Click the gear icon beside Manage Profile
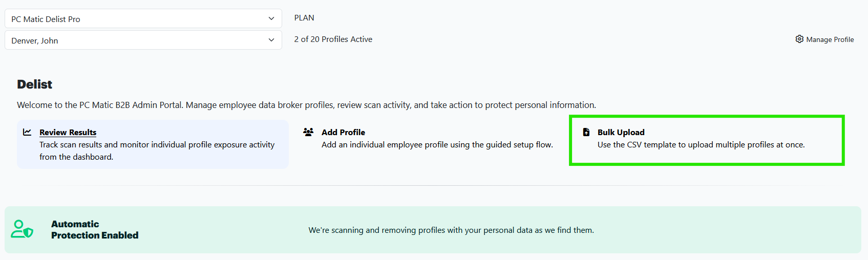Image resolution: width=868 pixels, height=260 pixels. [x=799, y=39]
